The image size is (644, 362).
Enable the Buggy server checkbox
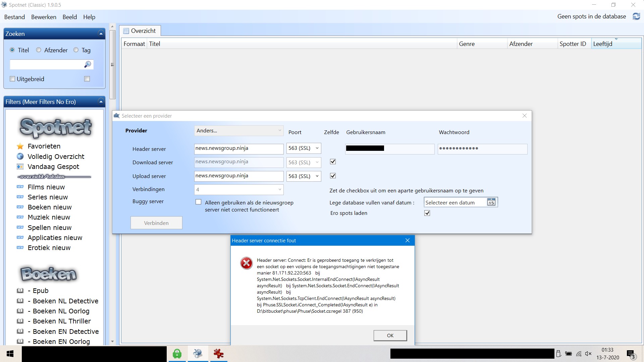[x=199, y=202]
